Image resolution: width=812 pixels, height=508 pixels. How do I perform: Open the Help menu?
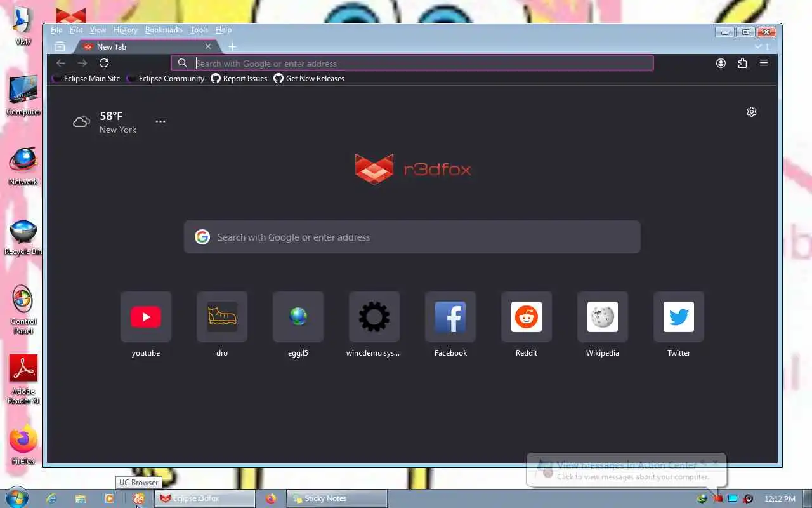pyautogui.click(x=223, y=30)
